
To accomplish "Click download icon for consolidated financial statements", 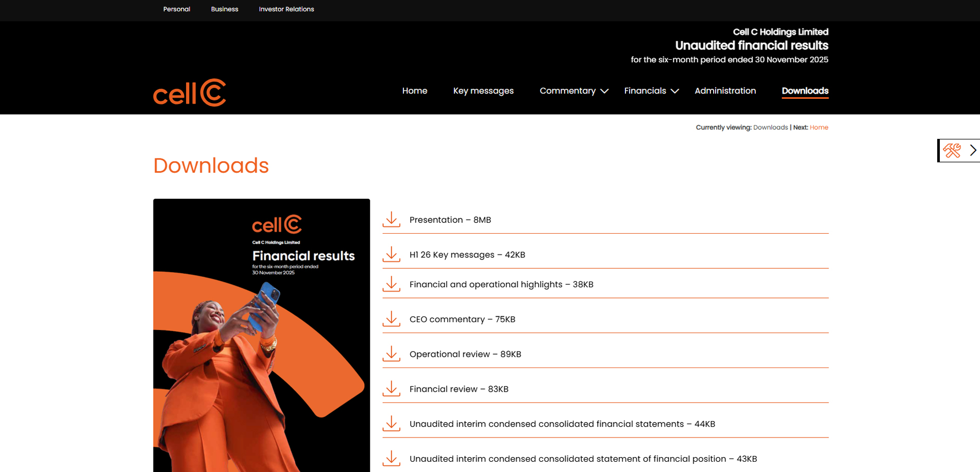I will [392, 423].
